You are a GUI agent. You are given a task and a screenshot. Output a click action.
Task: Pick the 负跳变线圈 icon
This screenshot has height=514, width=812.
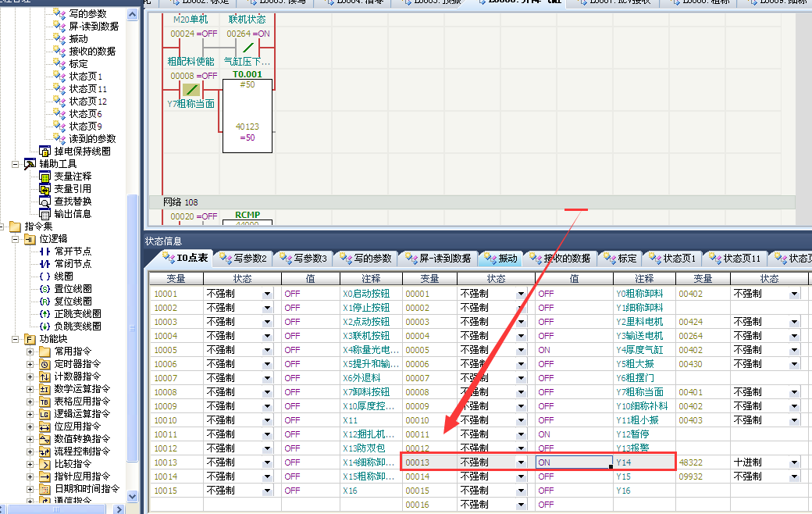(x=45, y=326)
